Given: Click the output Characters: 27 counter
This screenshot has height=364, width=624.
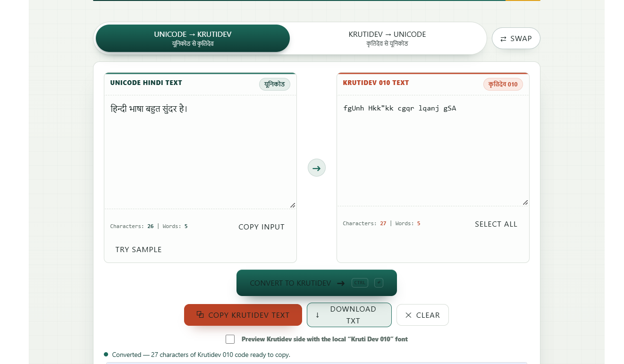Looking at the screenshot, I should [364, 223].
